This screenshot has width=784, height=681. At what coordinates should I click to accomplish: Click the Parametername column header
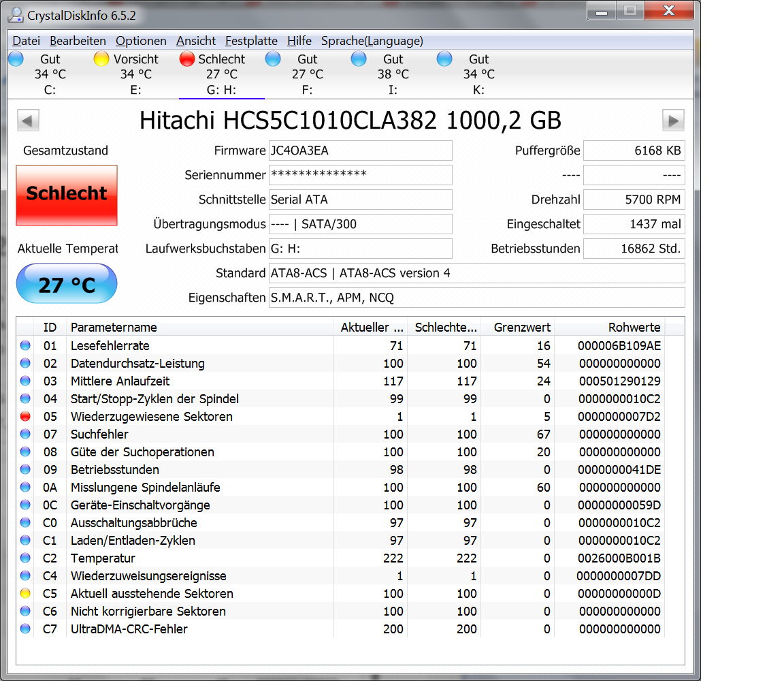(200, 328)
